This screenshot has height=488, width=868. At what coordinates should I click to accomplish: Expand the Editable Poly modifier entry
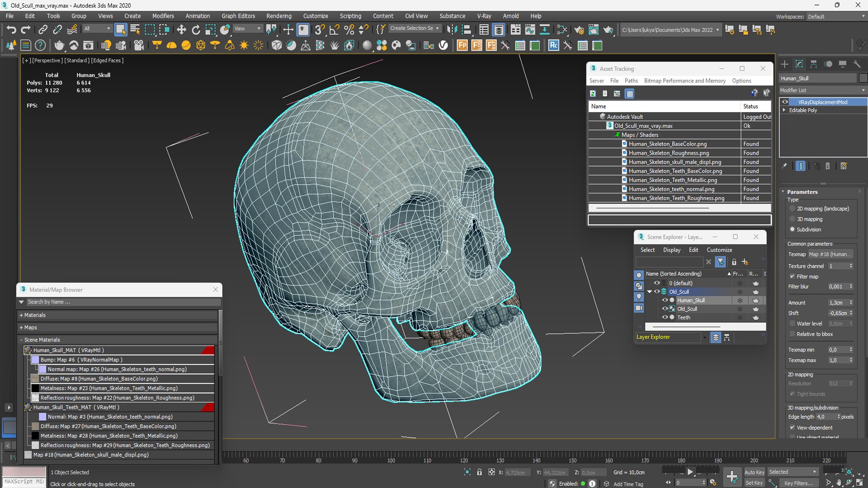click(784, 110)
